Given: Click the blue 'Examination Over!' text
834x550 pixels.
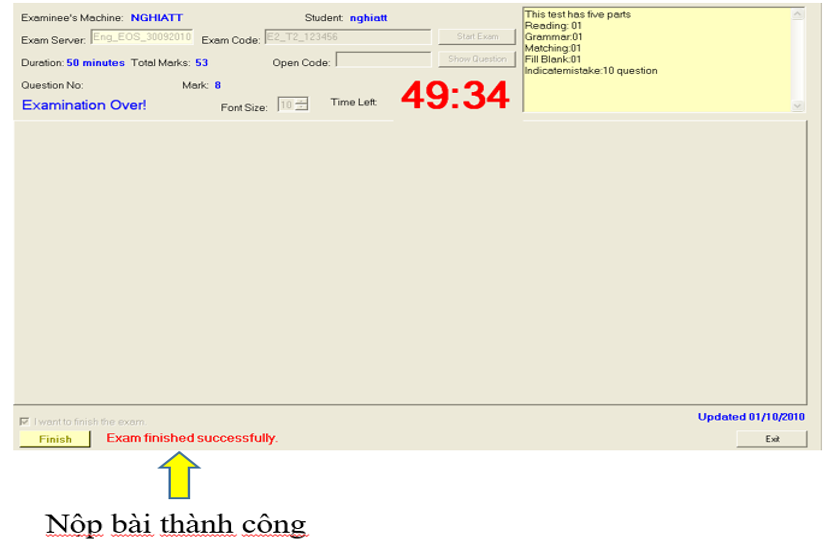Looking at the screenshot, I should [x=84, y=105].
